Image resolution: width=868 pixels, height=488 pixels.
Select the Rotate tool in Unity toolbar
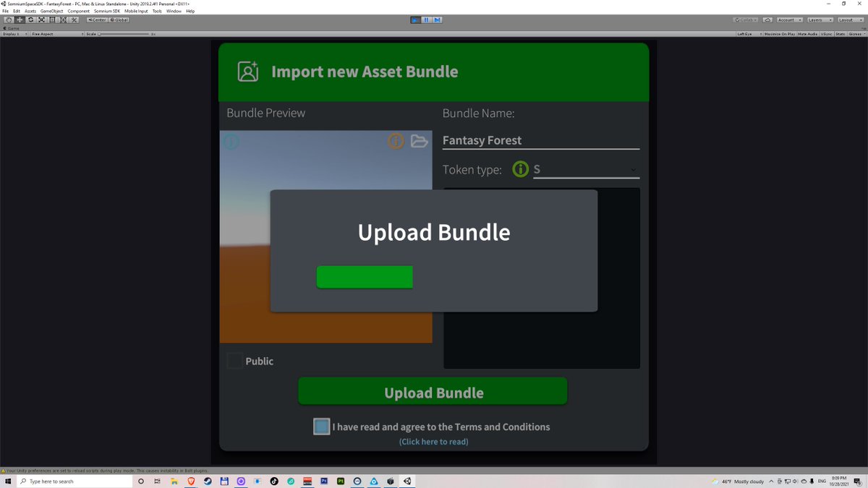pos(31,20)
